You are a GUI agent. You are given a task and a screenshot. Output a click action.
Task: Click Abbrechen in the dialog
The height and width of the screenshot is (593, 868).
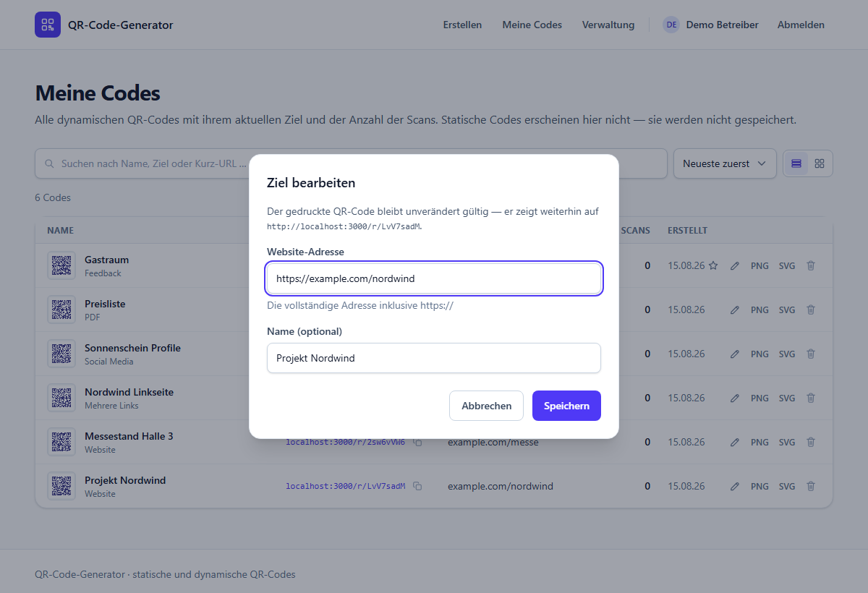click(x=486, y=406)
